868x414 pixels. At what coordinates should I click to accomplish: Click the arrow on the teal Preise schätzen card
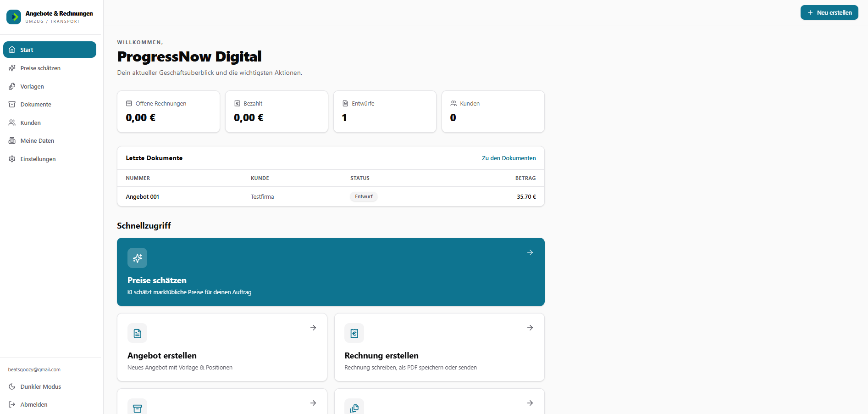[530, 252]
